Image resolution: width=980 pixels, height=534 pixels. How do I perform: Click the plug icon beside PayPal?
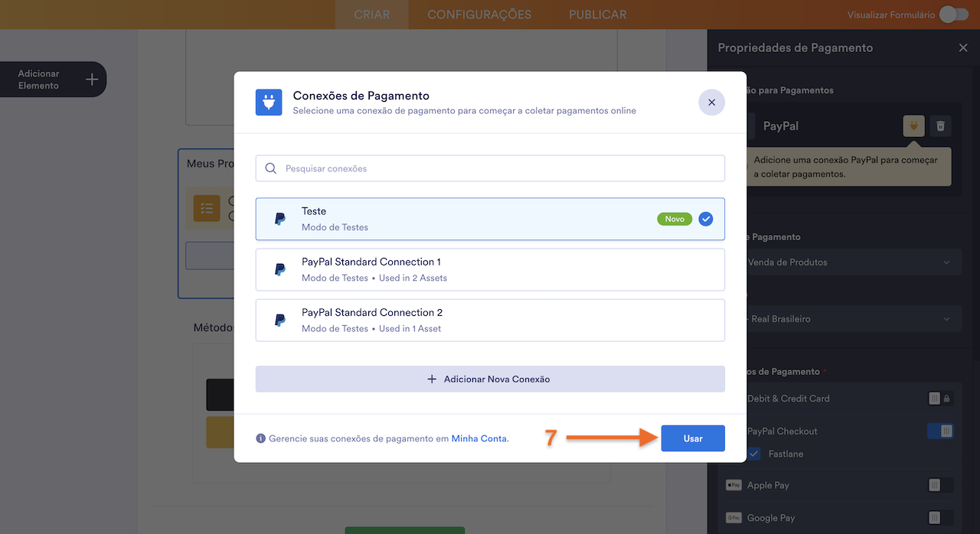click(x=913, y=125)
